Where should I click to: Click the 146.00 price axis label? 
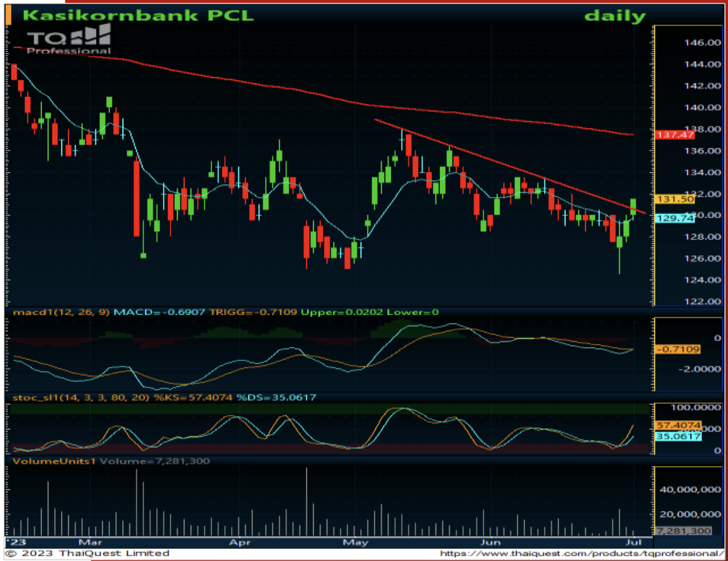point(703,43)
